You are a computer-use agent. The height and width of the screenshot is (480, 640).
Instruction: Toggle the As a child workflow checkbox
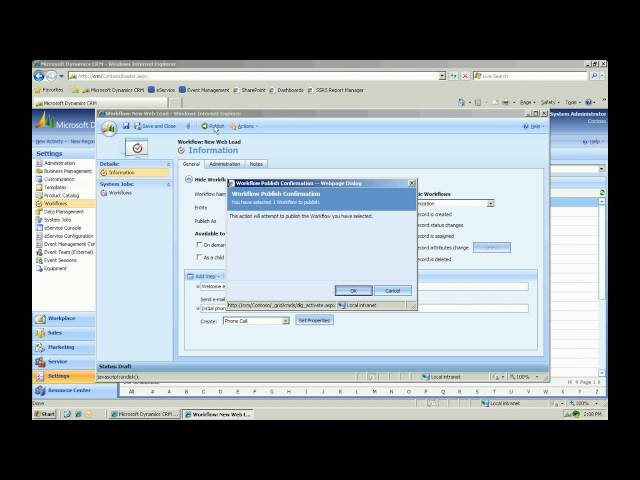tap(199, 257)
